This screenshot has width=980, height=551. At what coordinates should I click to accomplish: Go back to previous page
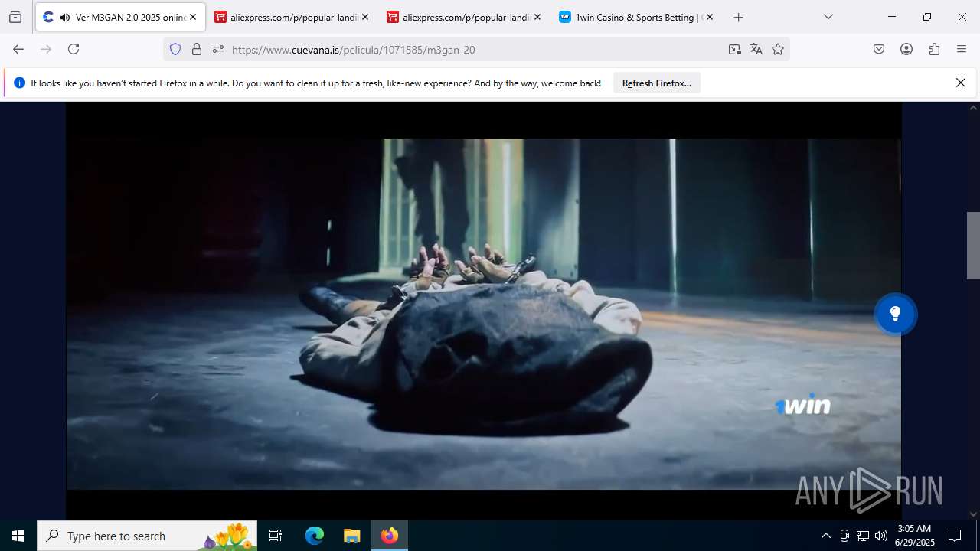coord(18,49)
